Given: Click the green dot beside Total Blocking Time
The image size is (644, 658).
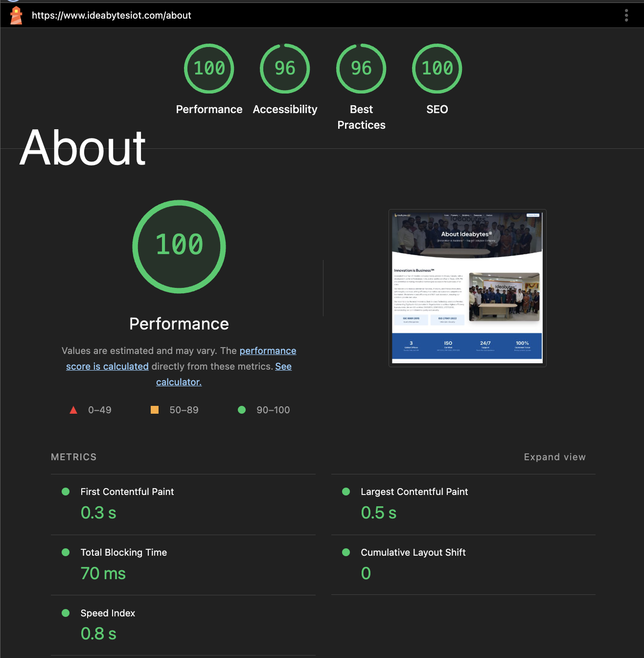Looking at the screenshot, I should click(x=66, y=552).
